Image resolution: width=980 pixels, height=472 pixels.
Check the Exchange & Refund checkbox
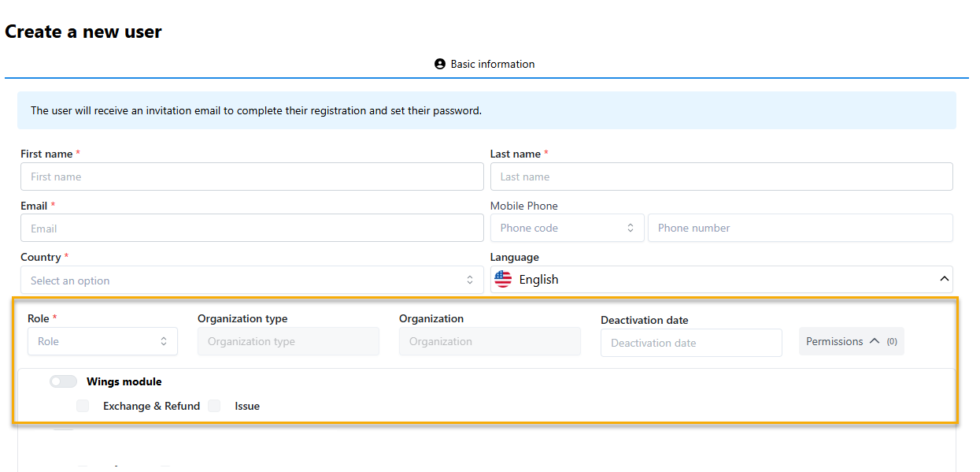point(83,406)
